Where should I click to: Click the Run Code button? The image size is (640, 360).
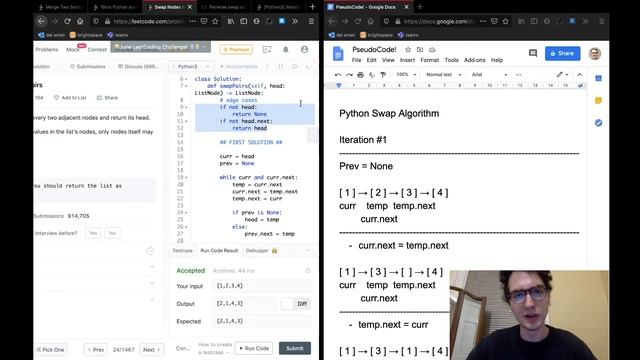pyautogui.click(x=254, y=348)
